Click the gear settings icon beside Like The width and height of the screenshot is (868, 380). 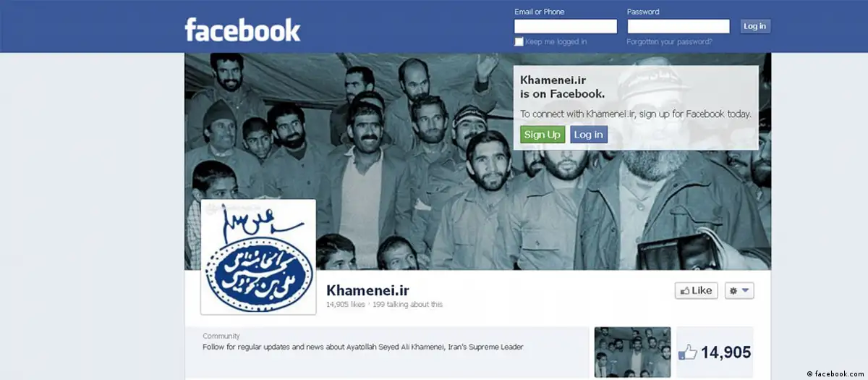click(733, 290)
